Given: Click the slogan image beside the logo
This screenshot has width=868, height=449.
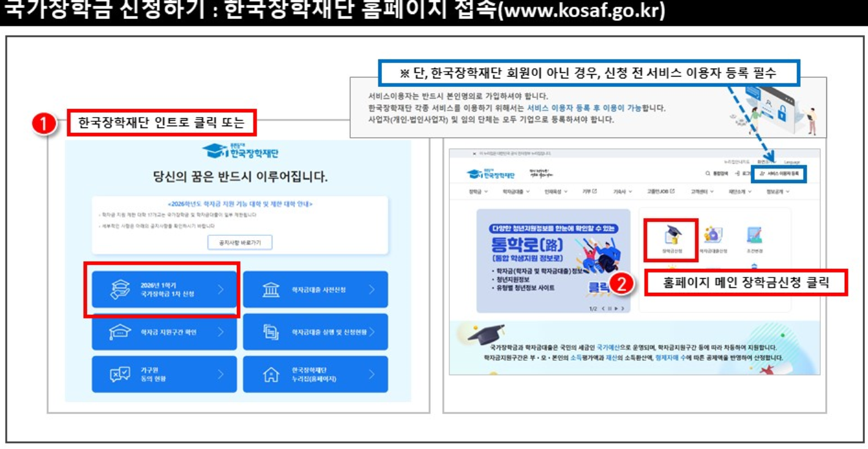Looking at the screenshot, I should point(541,173).
